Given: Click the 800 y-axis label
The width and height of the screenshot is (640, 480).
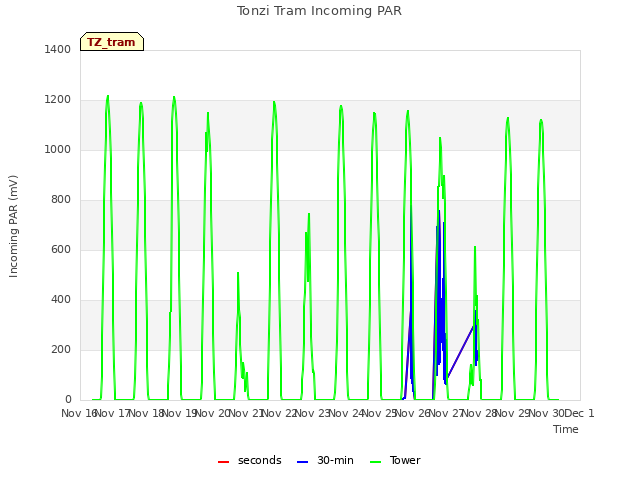Looking at the screenshot, I should [61, 200].
